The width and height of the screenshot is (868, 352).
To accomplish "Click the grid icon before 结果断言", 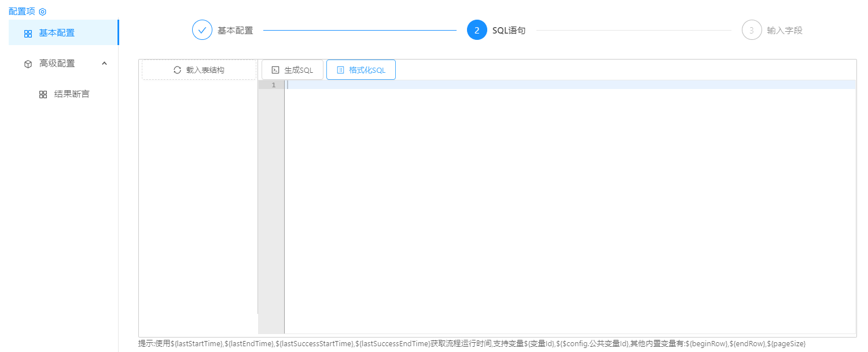I will [43, 95].
